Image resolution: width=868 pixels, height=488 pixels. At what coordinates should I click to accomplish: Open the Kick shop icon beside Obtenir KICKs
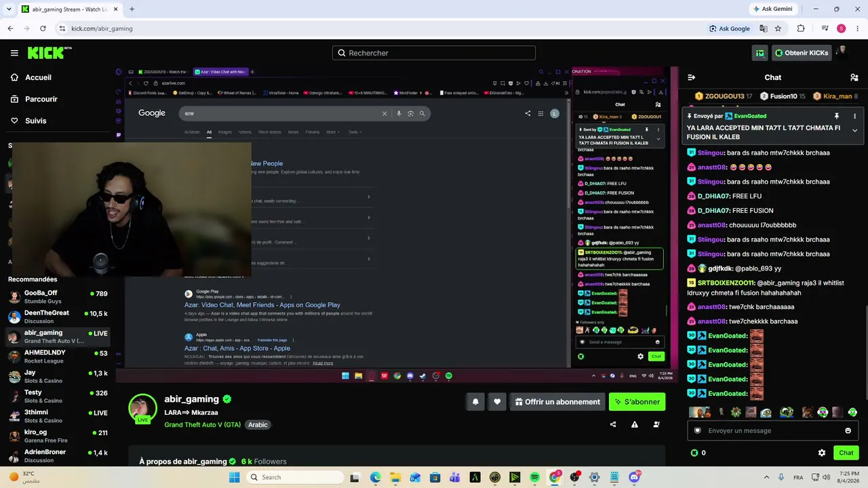(x=760, y=53)
